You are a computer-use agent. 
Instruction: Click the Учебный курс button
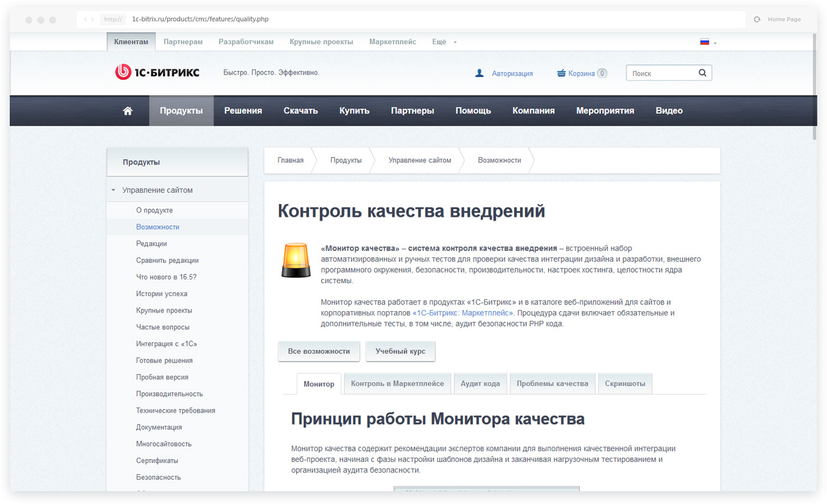[400, 351]
